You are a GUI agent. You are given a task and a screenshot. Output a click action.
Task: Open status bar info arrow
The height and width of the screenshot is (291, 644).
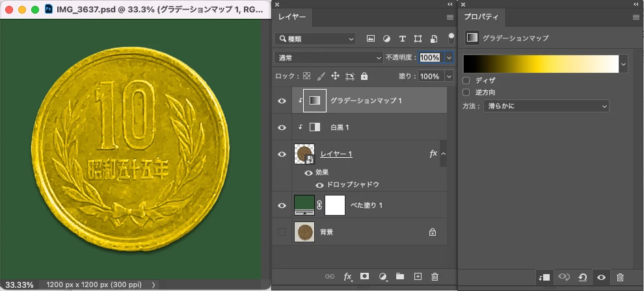pos(154,285)
